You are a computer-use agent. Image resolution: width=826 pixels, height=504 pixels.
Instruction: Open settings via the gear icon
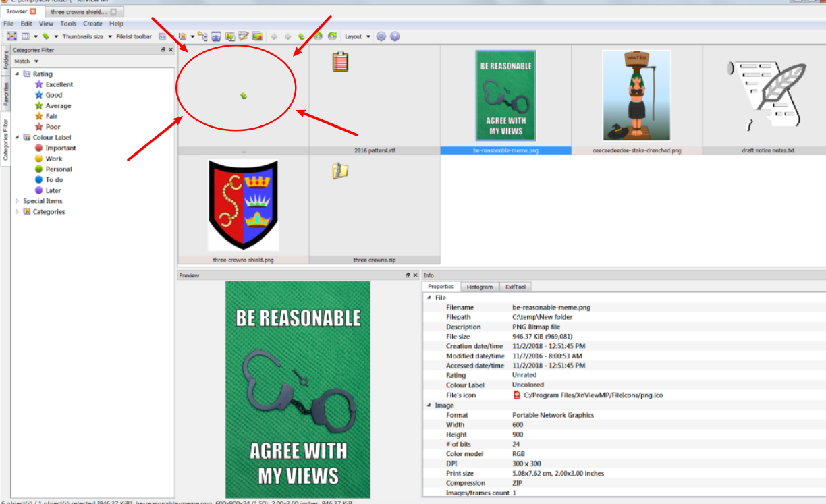[381, 36]
